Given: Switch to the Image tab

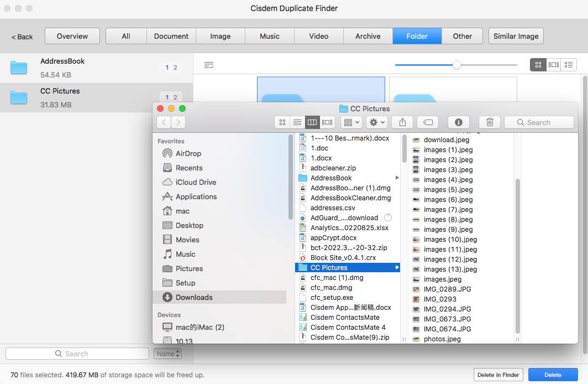Looking at the screenshot, I should [220, 36].
